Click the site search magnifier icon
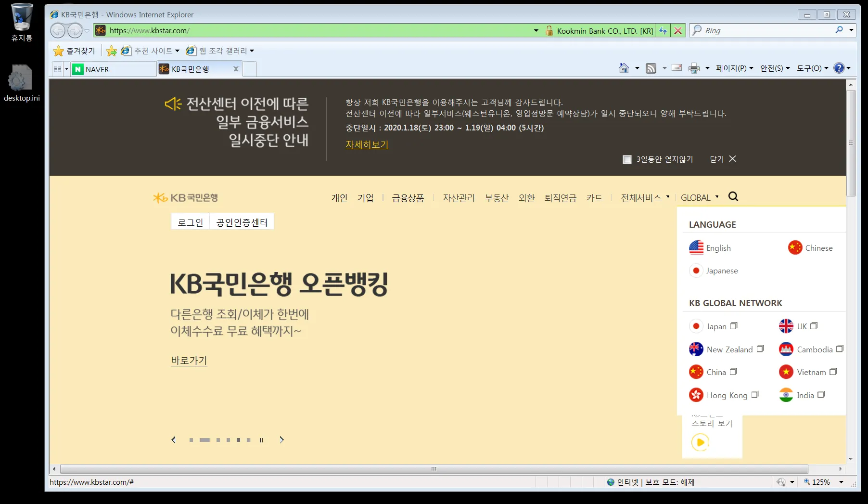868x504 pixels. (x=733, y=196)
